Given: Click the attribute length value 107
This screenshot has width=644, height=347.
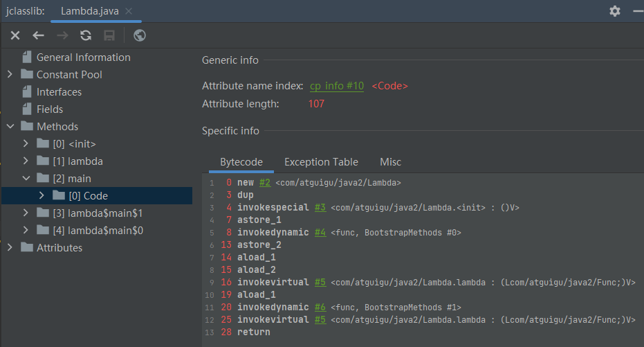Looking at the screenshot, I should [x=316, y=104].
